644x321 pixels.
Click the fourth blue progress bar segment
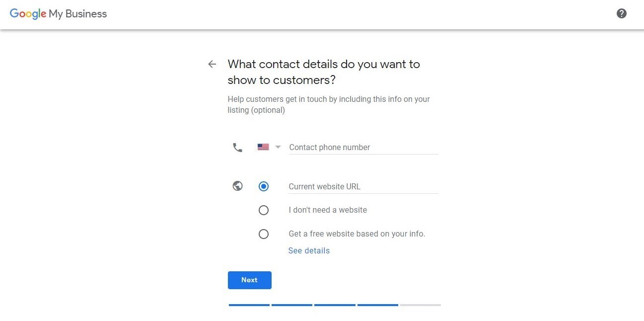377,305
